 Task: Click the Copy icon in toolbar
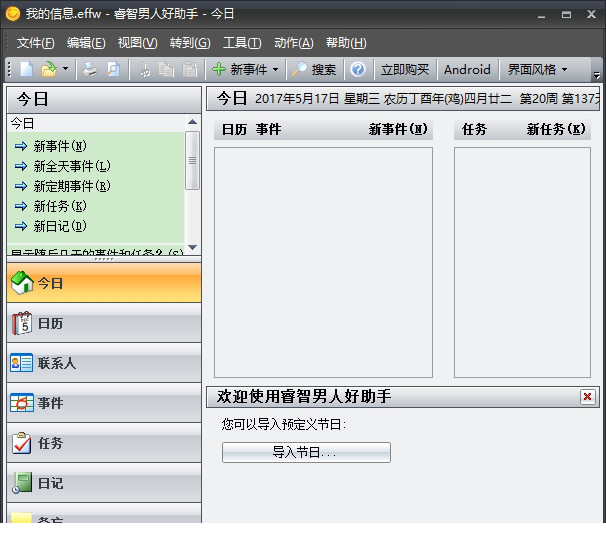click(x=167, y=70)
